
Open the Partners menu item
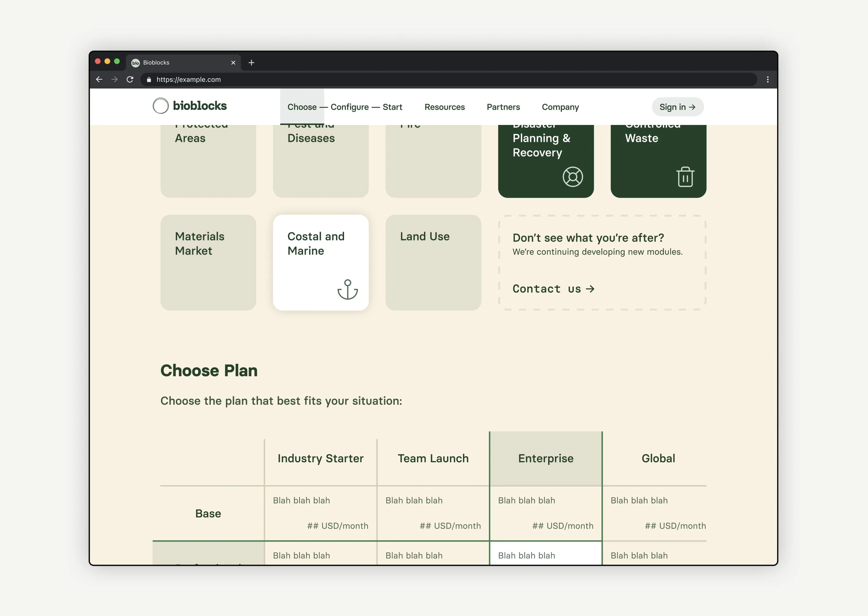pos(503,107)
